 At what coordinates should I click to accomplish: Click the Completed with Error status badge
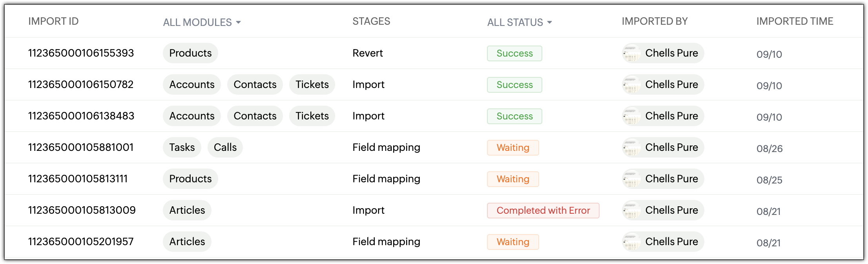pos(543,210)
